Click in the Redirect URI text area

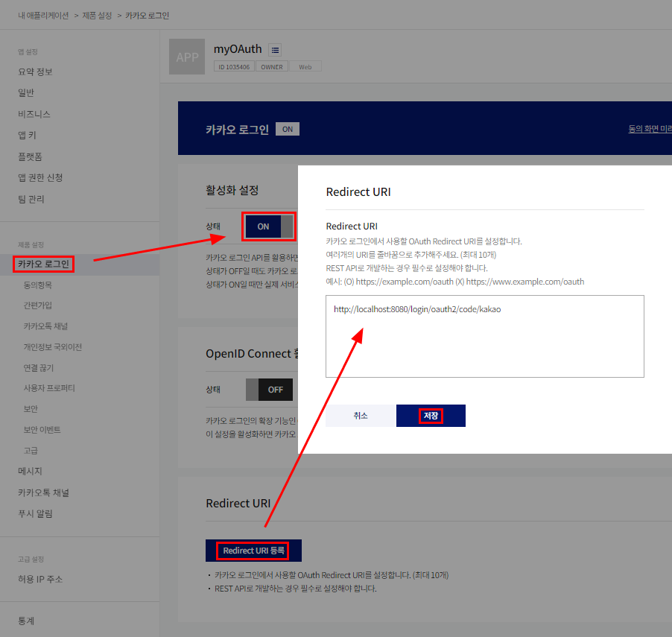point(485,337)
